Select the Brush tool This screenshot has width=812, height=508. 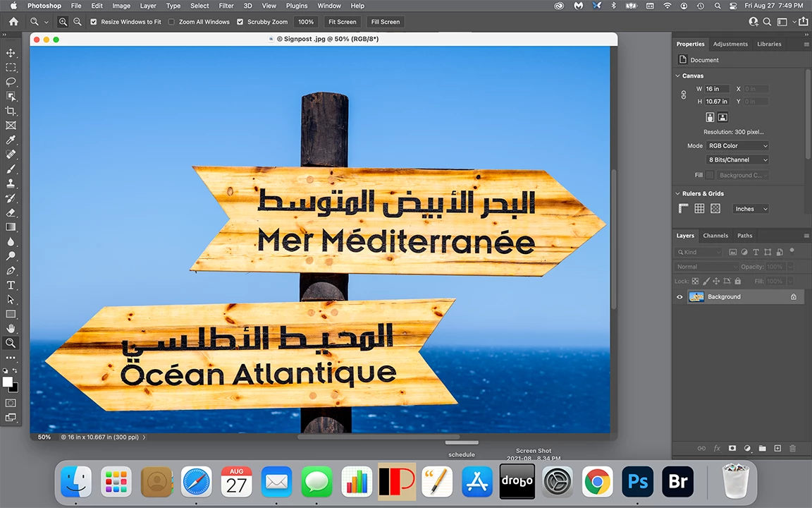point(11,169)
